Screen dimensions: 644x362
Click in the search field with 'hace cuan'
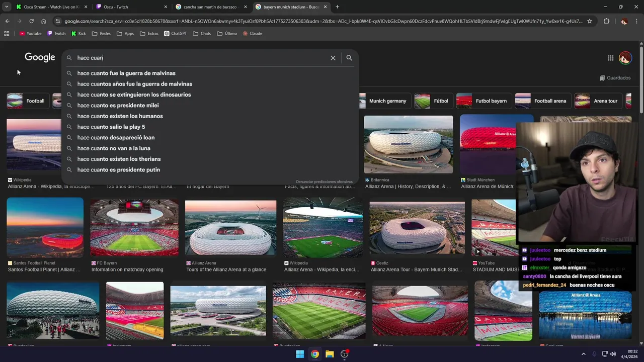point(201,58)
